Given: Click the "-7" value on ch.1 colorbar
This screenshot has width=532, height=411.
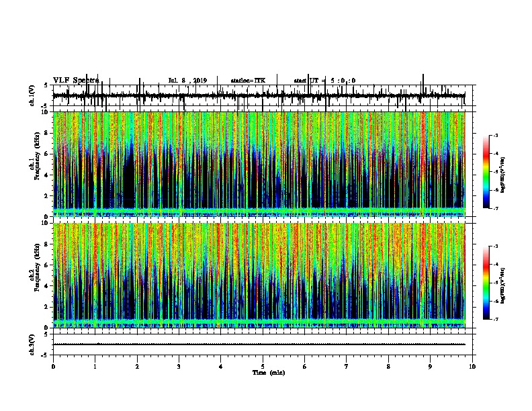Looking at the screenshot, I should point(496,208).
